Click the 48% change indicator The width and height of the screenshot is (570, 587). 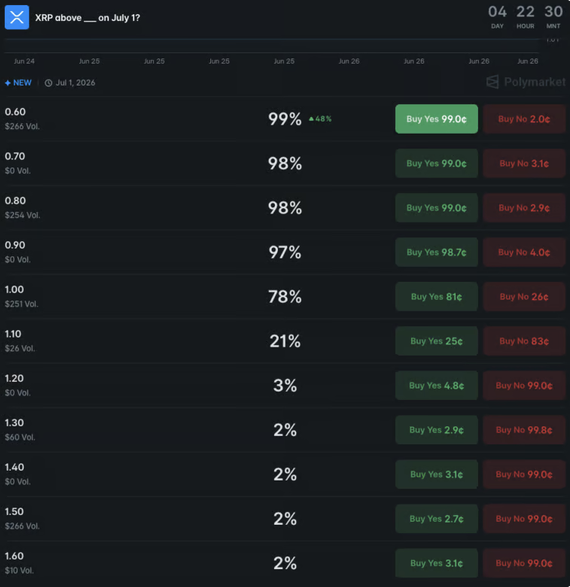tap(320, 119)
